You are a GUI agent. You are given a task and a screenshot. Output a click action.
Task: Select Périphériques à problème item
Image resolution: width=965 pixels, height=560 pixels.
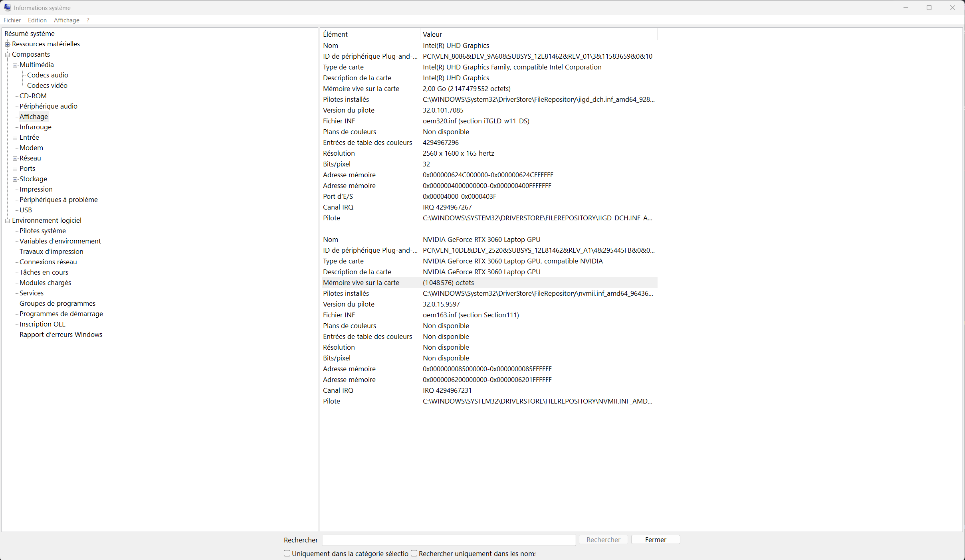pos(59,200)
